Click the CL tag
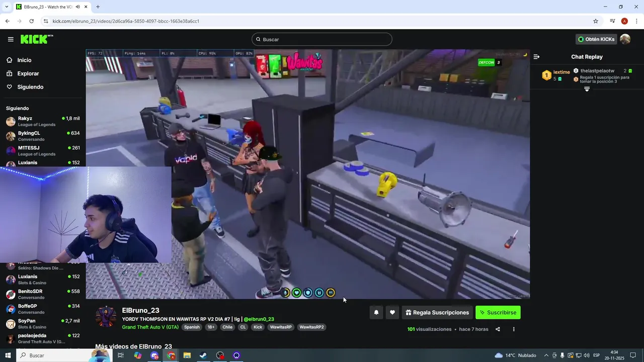The width and height of the screenshot is (644, 362). (243, 327)
